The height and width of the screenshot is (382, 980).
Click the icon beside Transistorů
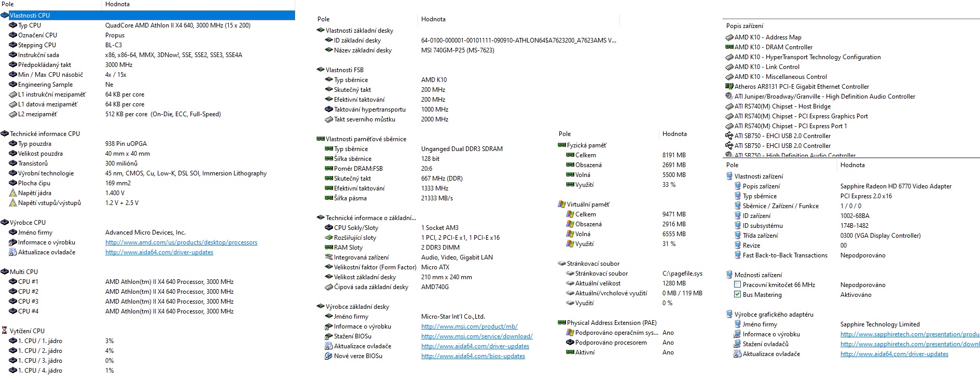point(13,163)
